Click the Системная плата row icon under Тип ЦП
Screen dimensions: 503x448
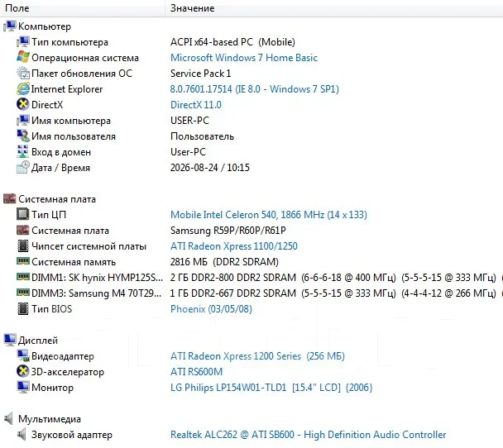click(x=23, y=230)
